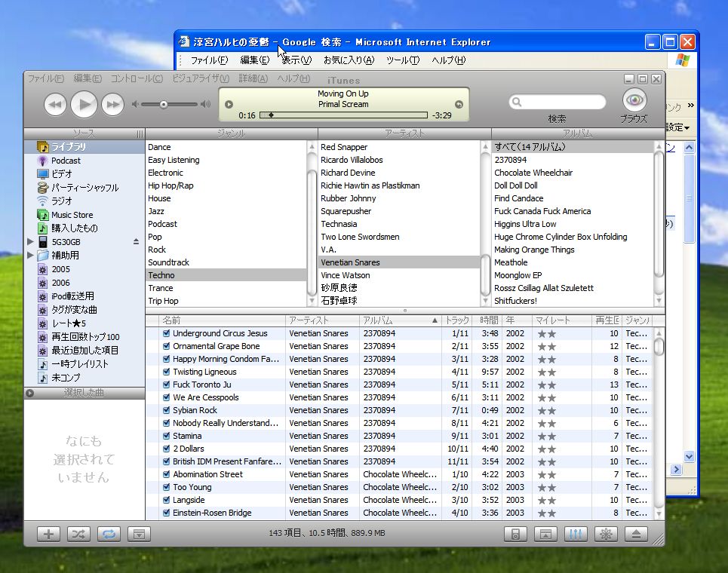The height and width of the screenshot is (573, 728).
Task: Open the パーティーシャッフル source
Action: (x=84, y=188)
